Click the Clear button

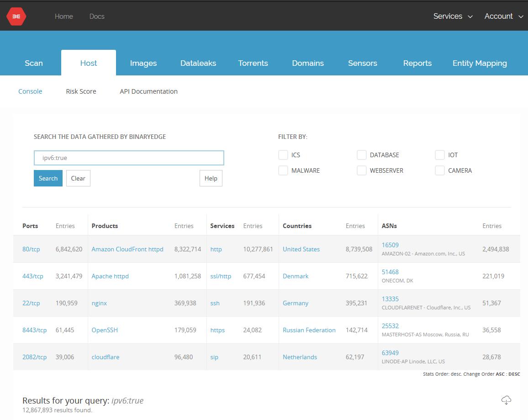[x=78, y=178]
